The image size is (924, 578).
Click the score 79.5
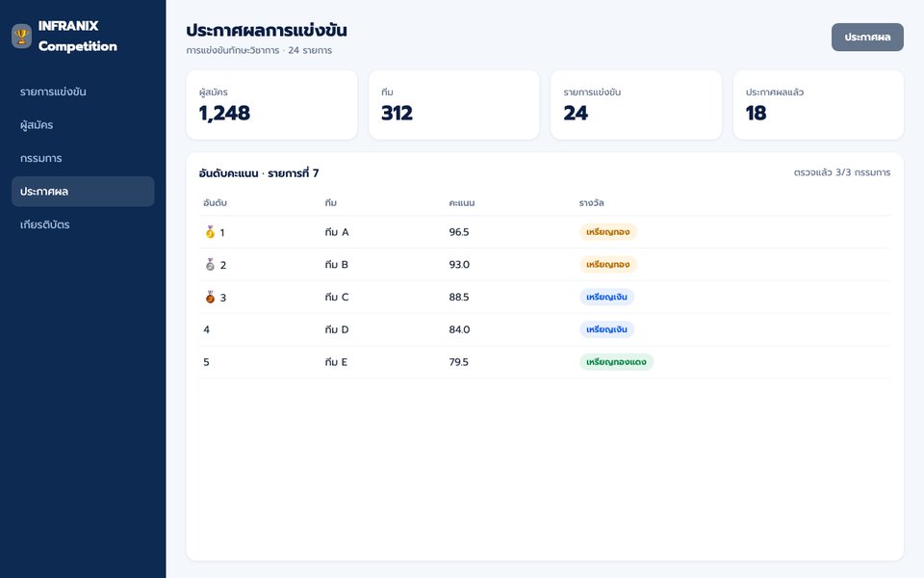pos(458,361)
